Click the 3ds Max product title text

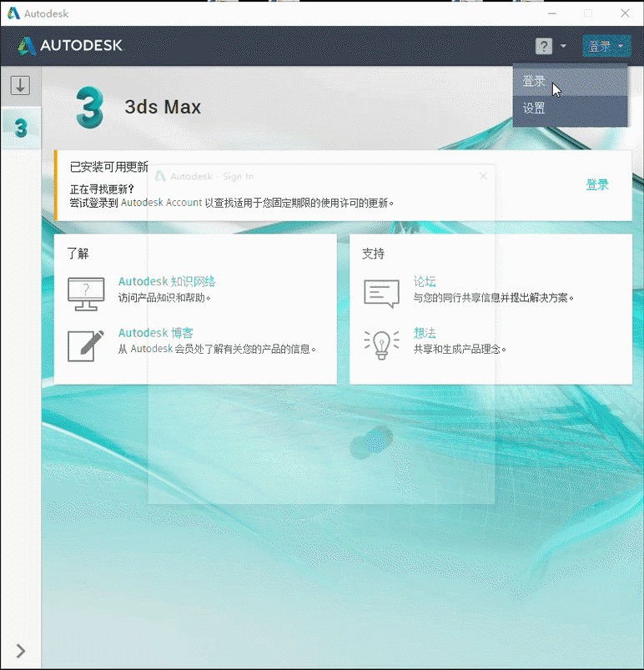click(163, 107)
